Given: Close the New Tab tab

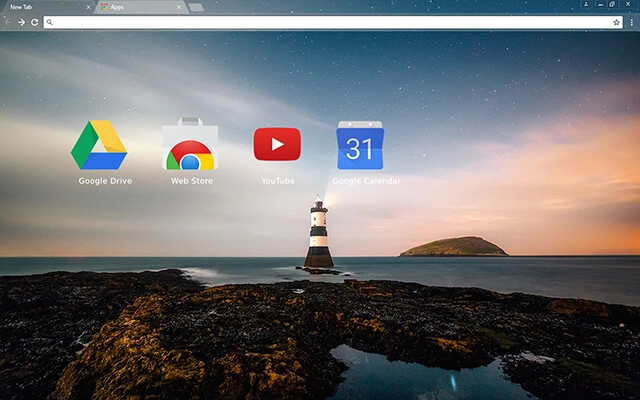Looking at the screenshot, I should point(88,7).
